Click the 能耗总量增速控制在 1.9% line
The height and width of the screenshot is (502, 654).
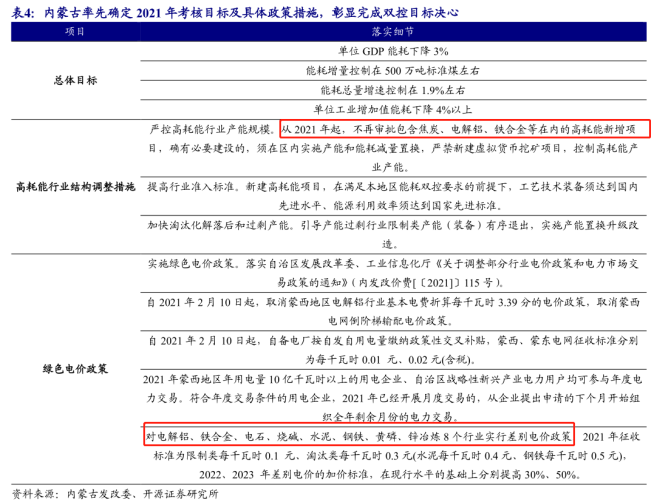tap(393, 90)
